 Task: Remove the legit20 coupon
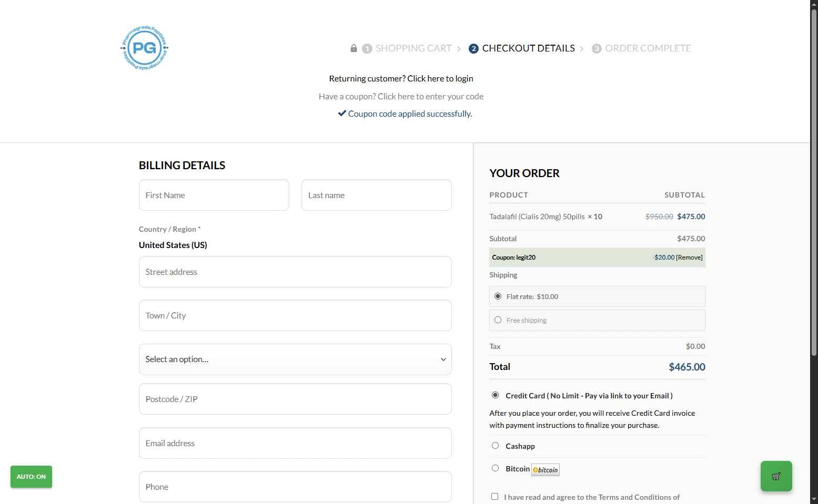point(689,258)
